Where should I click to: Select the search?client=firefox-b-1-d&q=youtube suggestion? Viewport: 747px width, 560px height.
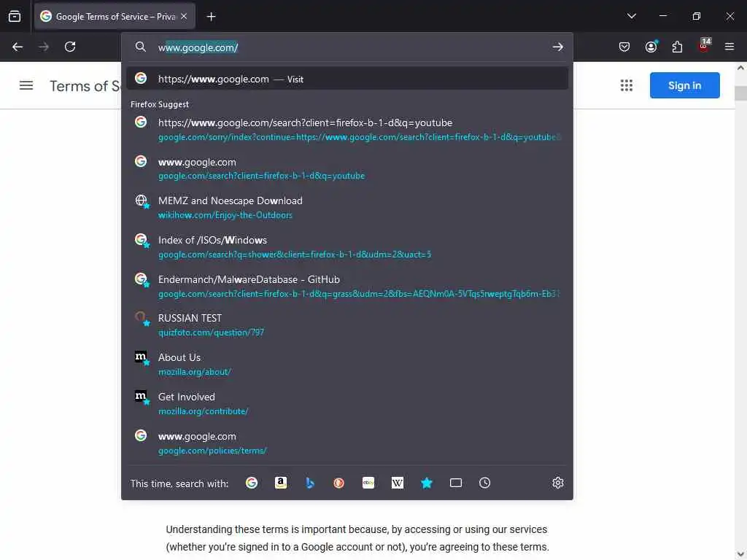[347, 130]
